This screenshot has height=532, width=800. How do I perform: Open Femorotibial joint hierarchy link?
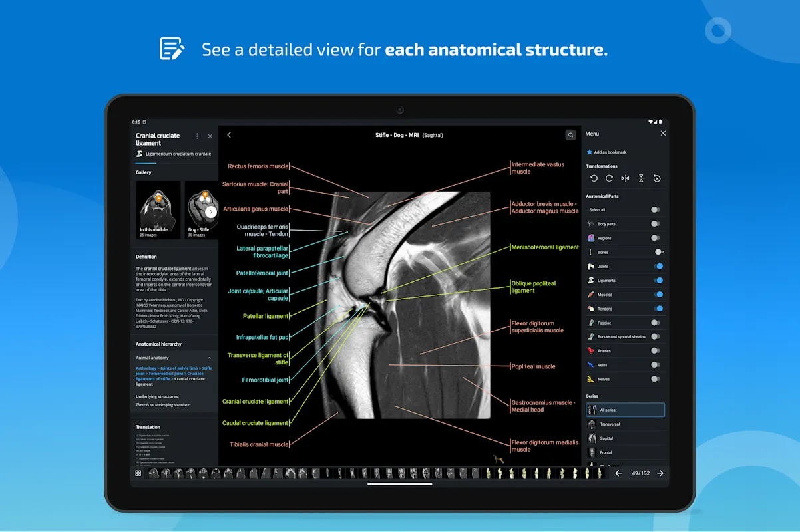165,373
